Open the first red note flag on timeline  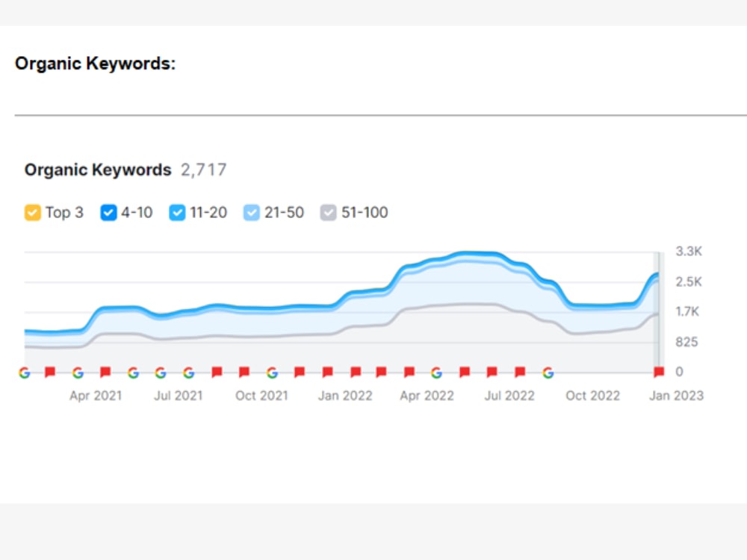50,372
